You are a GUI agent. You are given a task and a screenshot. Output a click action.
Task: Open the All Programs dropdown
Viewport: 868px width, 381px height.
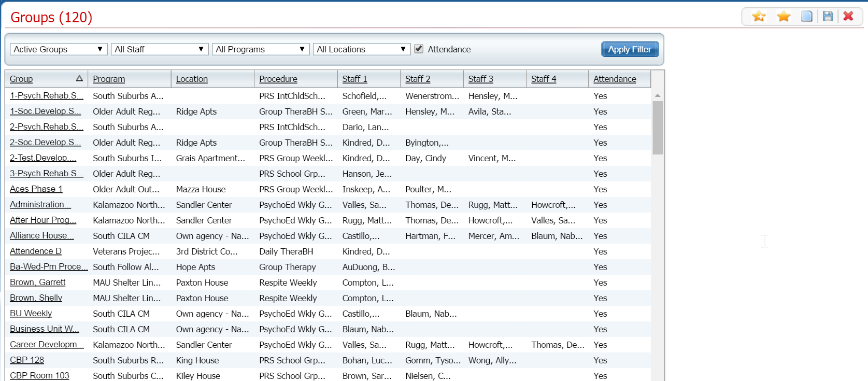261,49
